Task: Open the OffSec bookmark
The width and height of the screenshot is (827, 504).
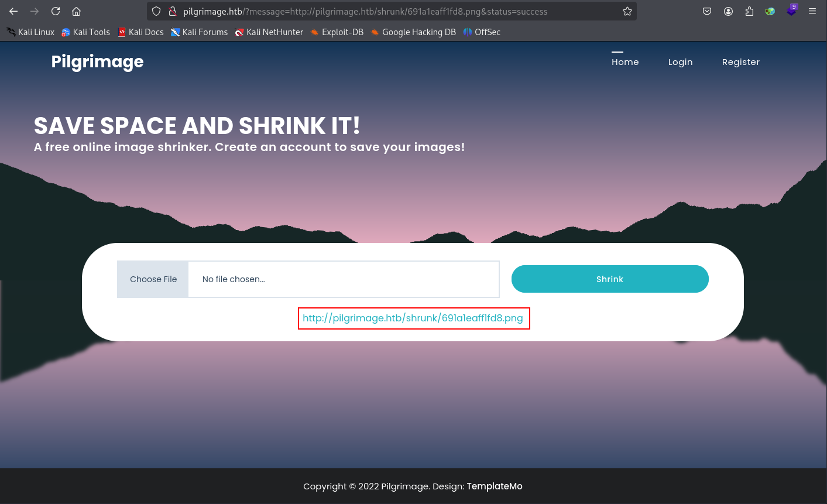Action: 482,32
